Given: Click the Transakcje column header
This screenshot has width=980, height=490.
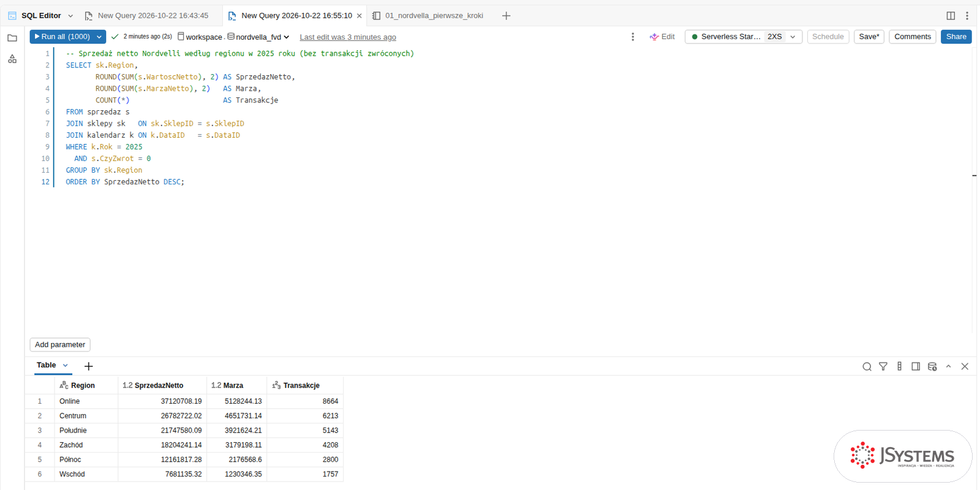Looking at the screenshot, I should (x=305, y=385).
